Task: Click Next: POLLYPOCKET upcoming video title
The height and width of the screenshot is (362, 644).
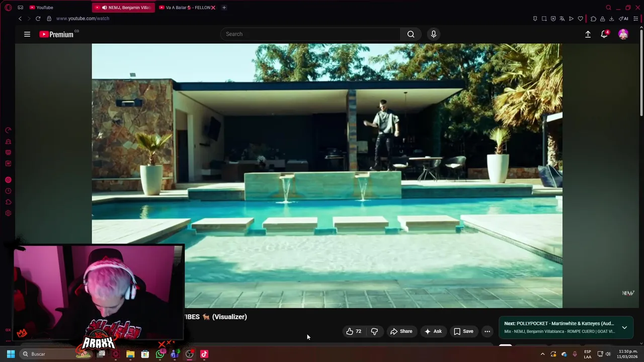Action: pos(559,323)
